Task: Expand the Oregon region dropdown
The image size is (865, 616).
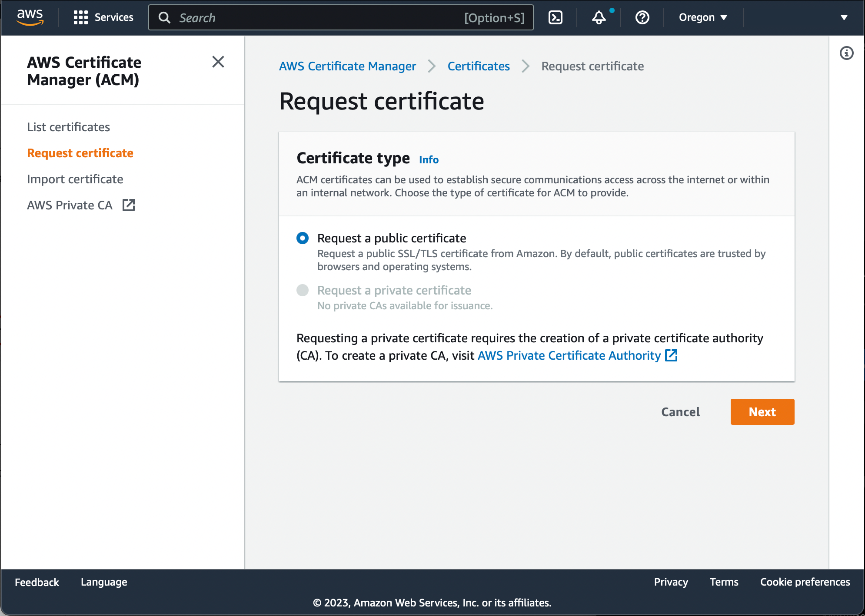Action: tap(703, 17)
